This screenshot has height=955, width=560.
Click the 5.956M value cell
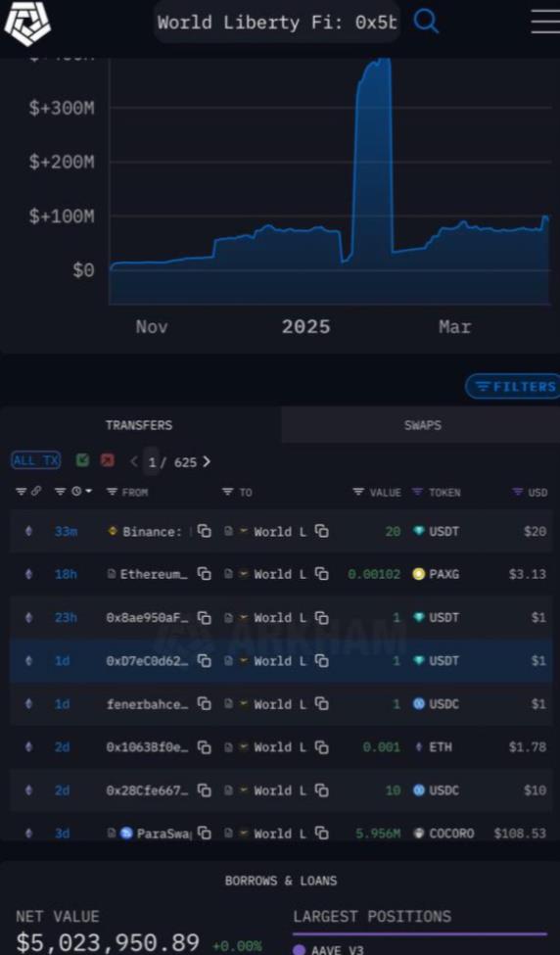[378, 834]
